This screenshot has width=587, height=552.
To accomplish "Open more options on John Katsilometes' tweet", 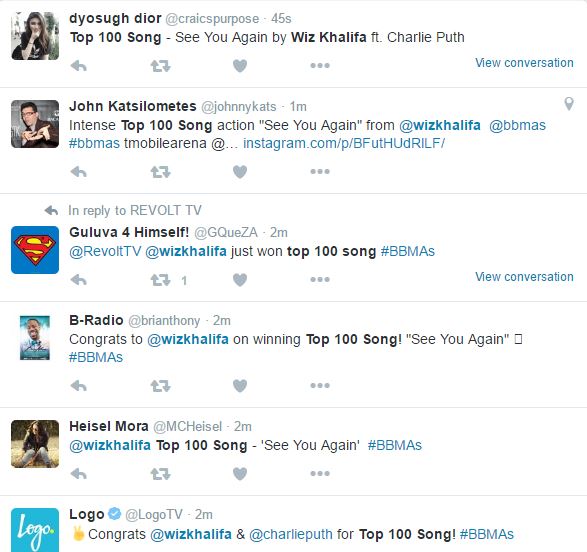I will tap(320, 172).
